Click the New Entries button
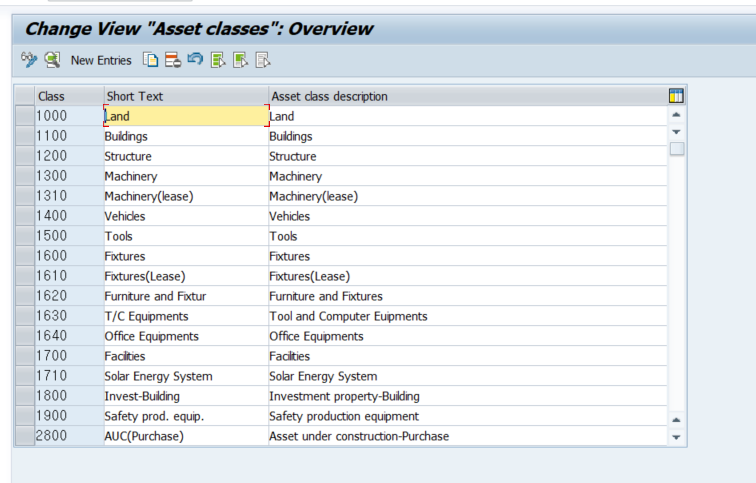This screenshot has height=483, width=756. click(x=101, y=60)
